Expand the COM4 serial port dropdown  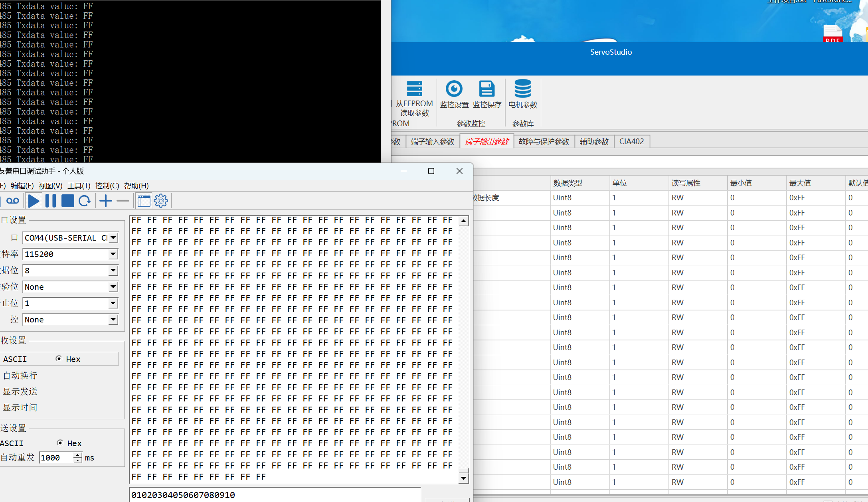click(113, 238)
